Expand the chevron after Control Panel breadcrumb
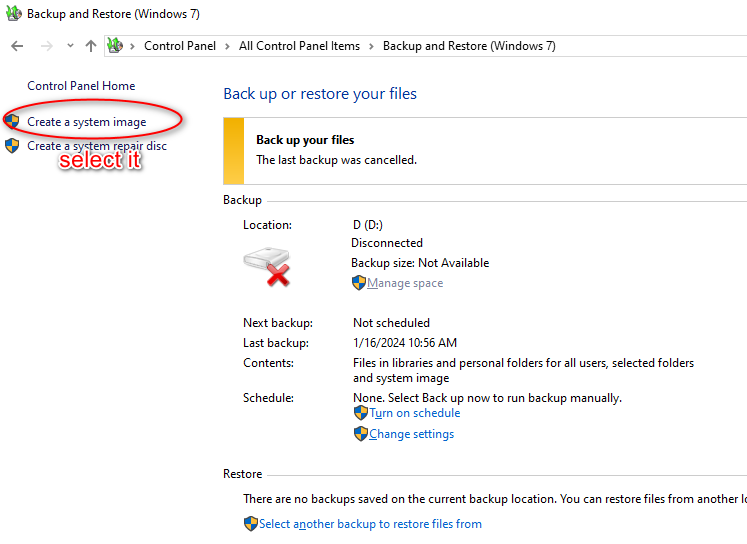This screenshot has height=544, width=747. pyautogui.click(x=227, y=46)
